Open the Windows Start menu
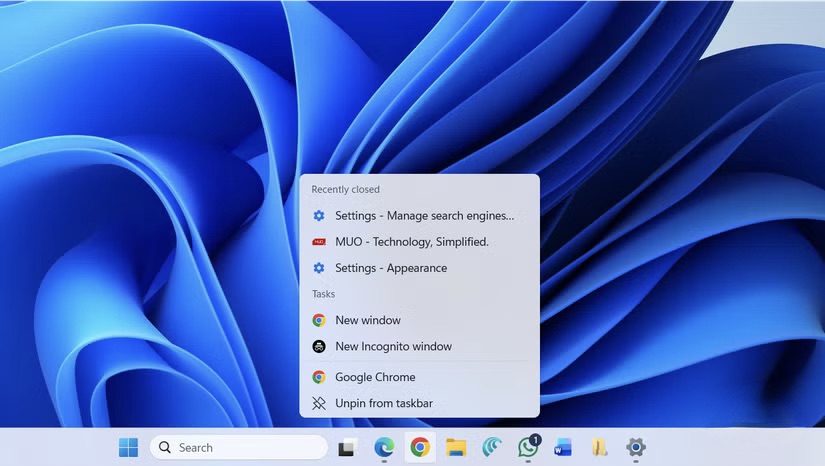 click(128, 448)
